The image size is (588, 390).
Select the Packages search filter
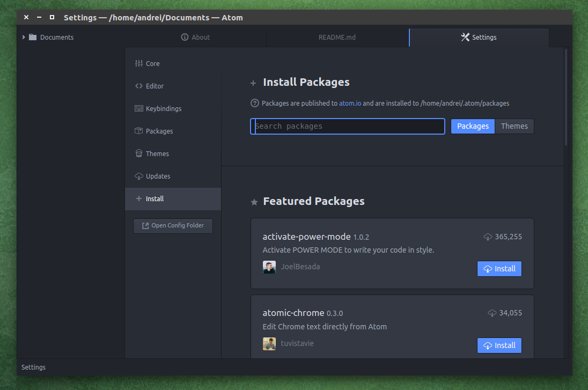coord(472,126)
